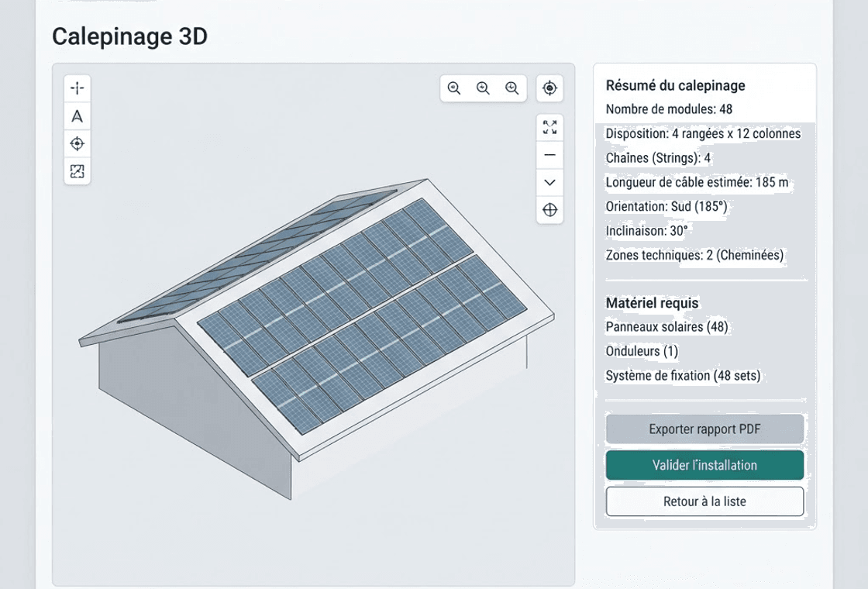Click the upper solar panel row on front roof
The height and width of the screenshot is (589, 868).
coord(335,287)
